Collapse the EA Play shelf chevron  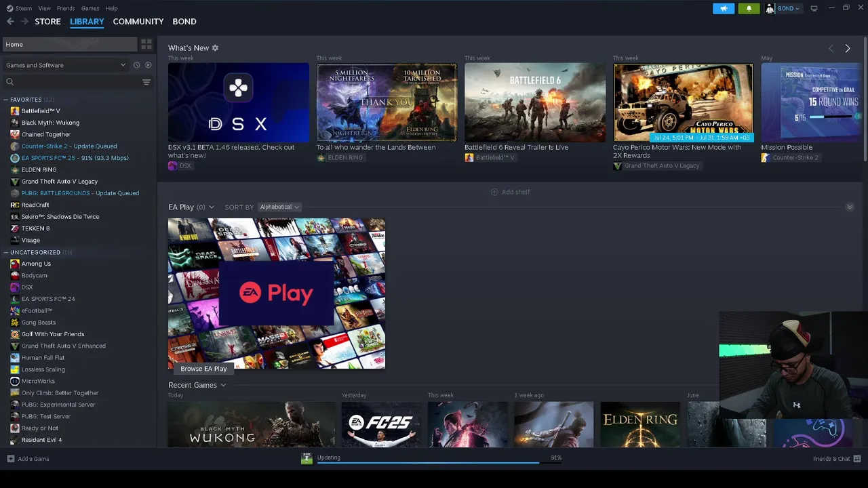click(x=850, y=207)
